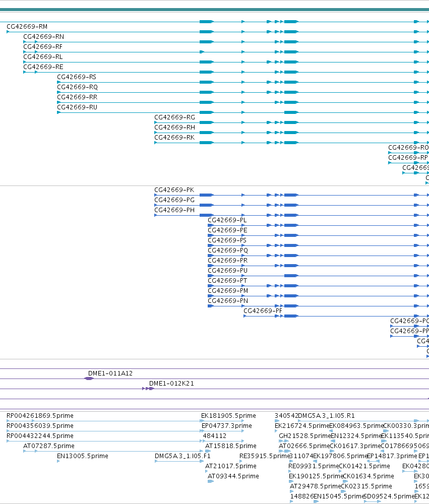This screenshot has height=504, width=429.
Task: Click the AT07287.5prime EST label
Action: coord(48,446)
